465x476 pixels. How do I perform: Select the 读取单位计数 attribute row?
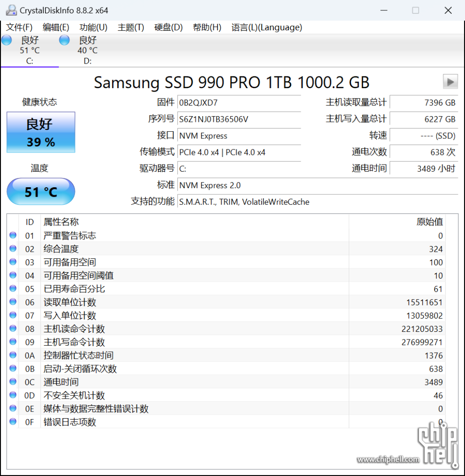click(226, 302)
